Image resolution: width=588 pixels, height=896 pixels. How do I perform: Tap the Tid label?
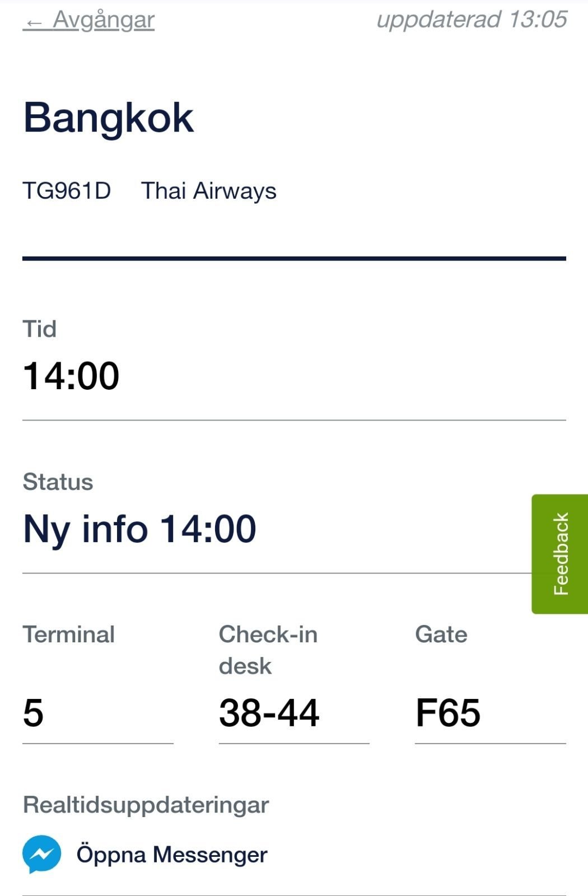[x=39, y=329]
